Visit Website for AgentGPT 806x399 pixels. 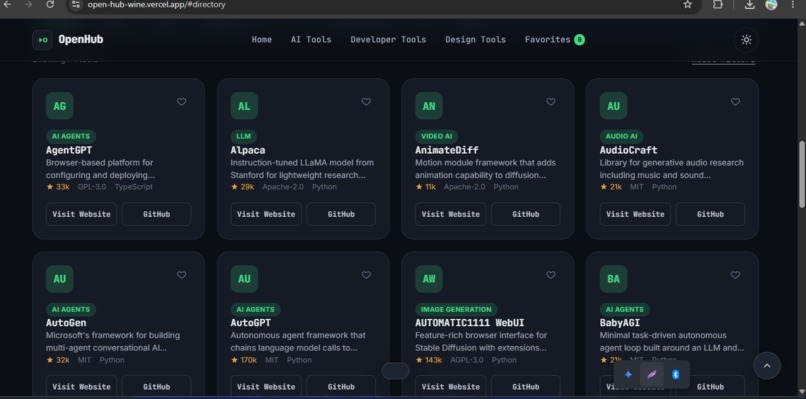pos(81,214)
